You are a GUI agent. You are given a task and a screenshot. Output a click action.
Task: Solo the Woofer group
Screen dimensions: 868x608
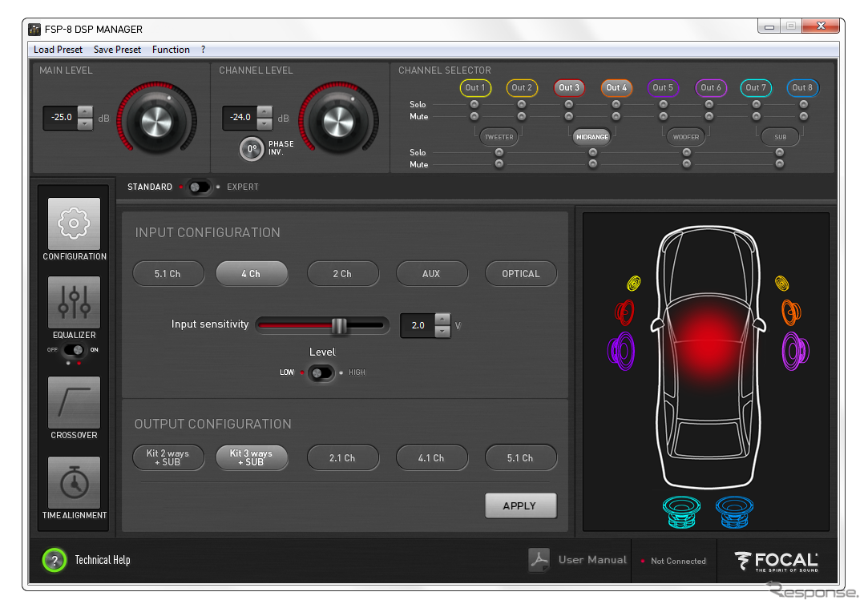coord(686,152)
